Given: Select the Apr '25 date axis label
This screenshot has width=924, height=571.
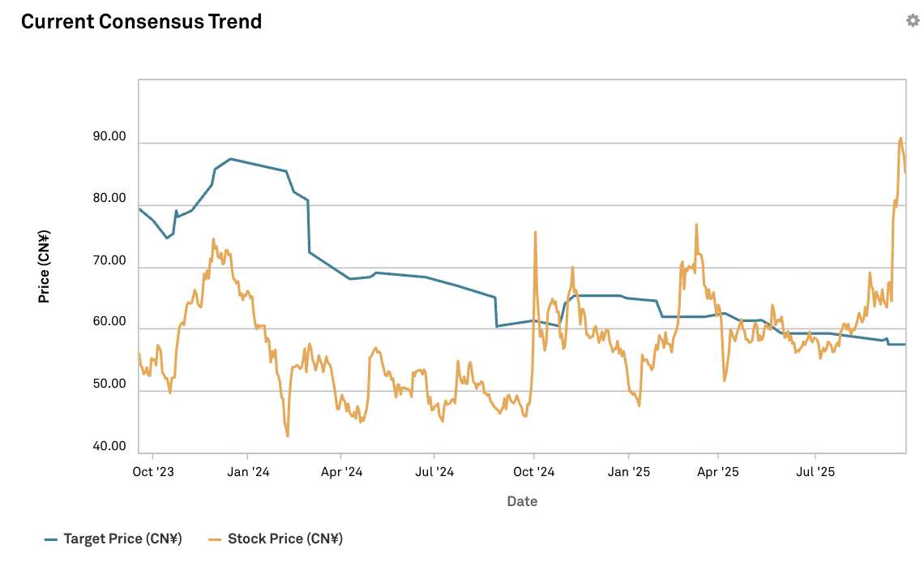Looking at the screenshot, I should tap(718, 471).
